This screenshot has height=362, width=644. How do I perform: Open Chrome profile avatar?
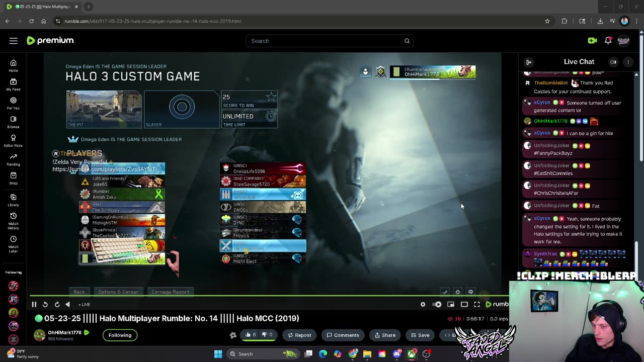(x=624, y=21)
